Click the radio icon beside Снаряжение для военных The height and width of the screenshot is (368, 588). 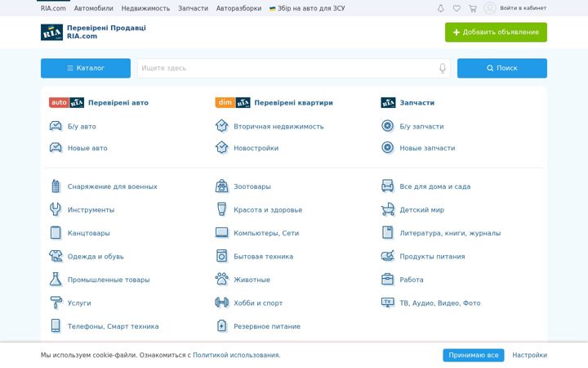coord(56,186)
